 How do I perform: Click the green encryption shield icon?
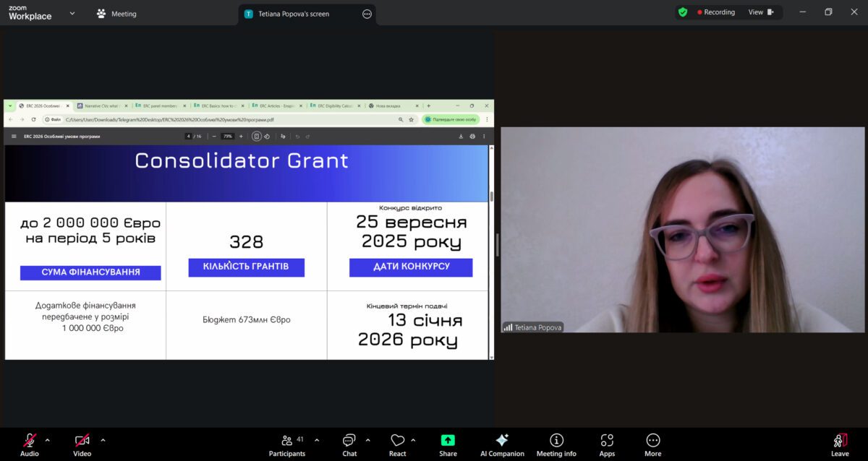(682, 12)
